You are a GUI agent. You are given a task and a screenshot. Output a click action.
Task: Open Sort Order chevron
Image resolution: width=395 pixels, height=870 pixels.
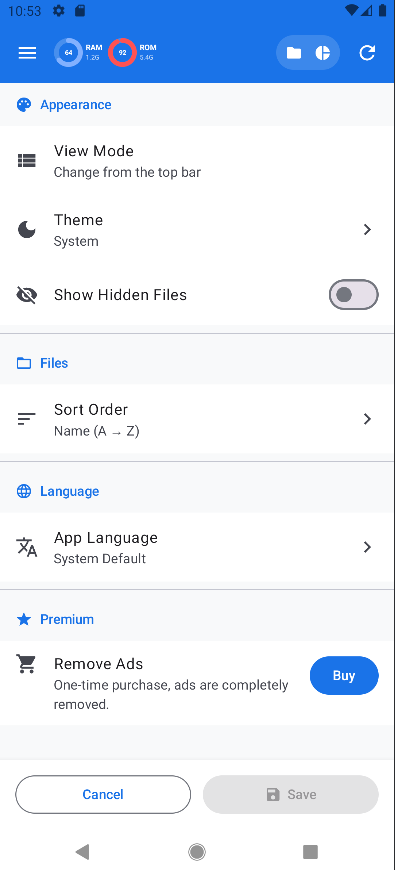[367, 419]
